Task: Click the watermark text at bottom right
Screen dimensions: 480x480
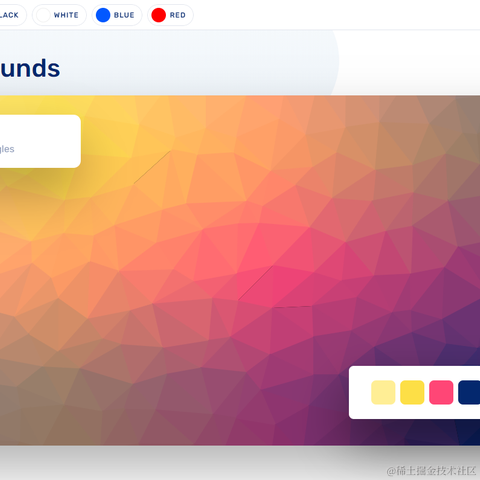Action: tap(431, 471)
